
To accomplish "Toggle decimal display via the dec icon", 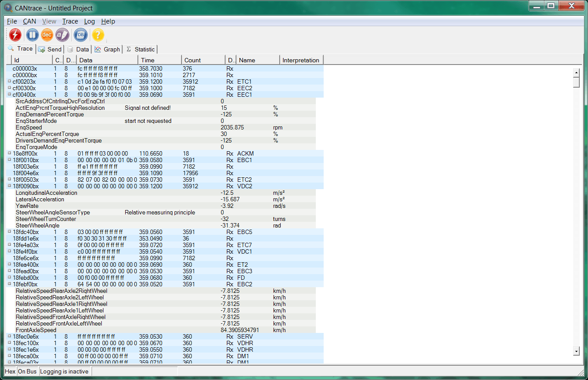I will coord(47,35).
